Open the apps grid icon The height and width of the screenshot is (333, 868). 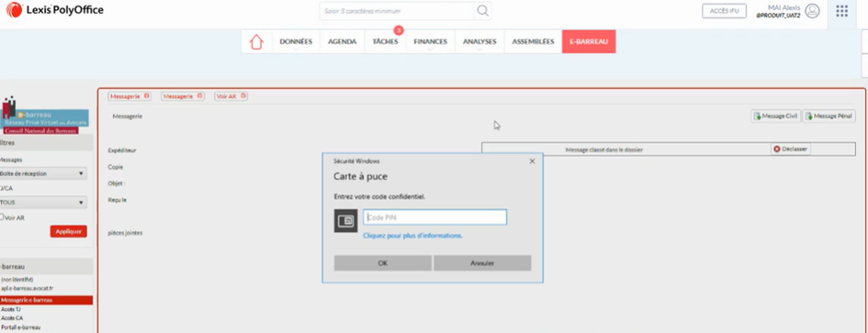click(x=841, y=11)
